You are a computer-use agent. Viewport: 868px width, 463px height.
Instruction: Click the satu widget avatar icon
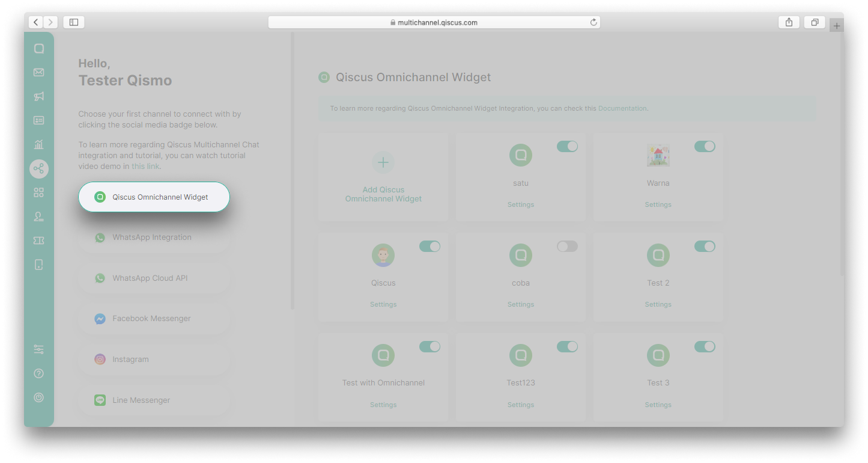(x=521, y=155)
